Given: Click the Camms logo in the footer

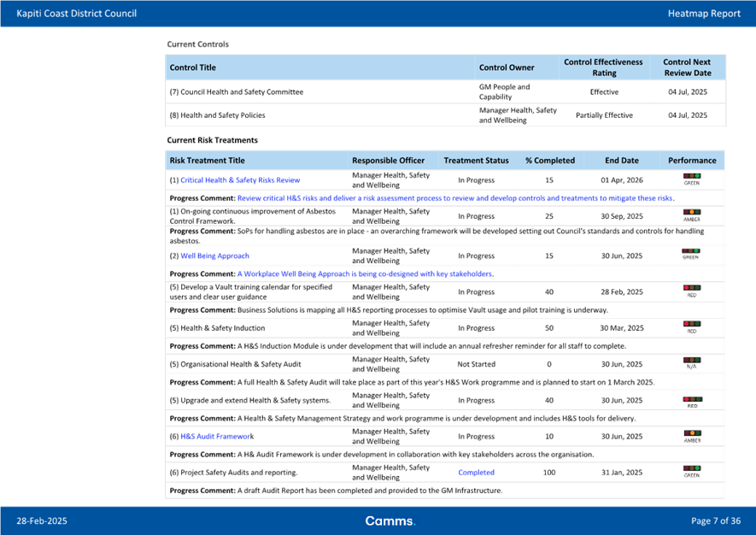Looking at the screenshot, I should click(x=390, y=521).
